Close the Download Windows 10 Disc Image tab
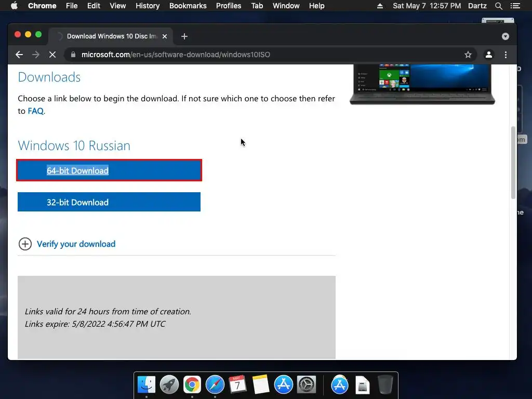Screen dimensions: 532x399 165,36
